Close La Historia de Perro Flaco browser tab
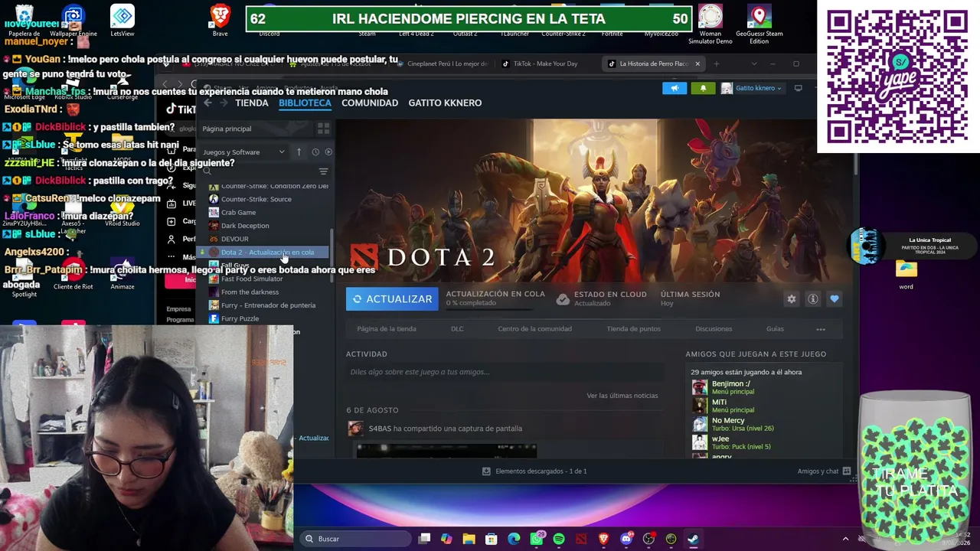The width and height of the screenshot is (980, 551). [x=697, y=64]
